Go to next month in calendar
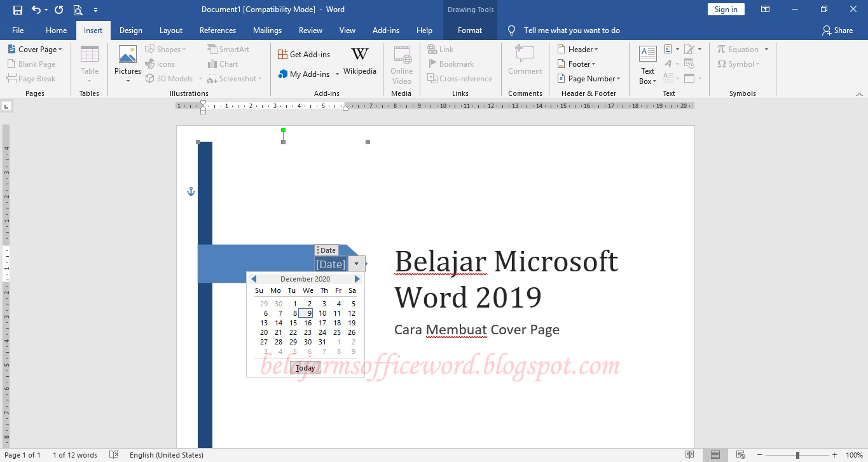 (357, 279)
